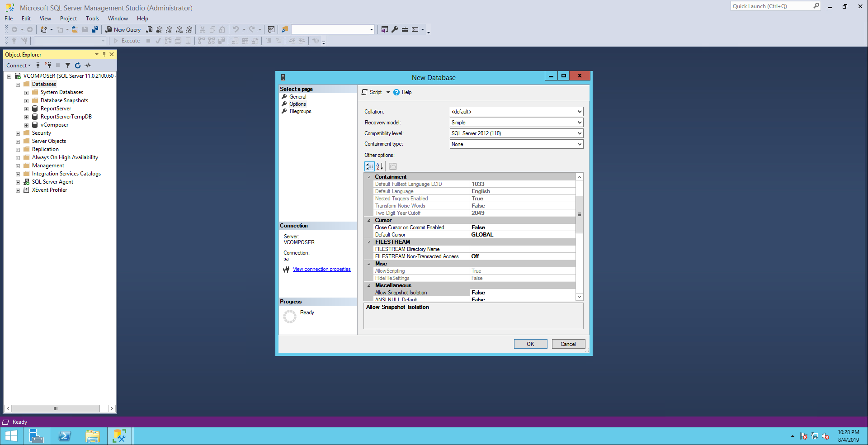
Task: Toggle auto-hide pin on Object Explorer
Action: coord(104,54)
